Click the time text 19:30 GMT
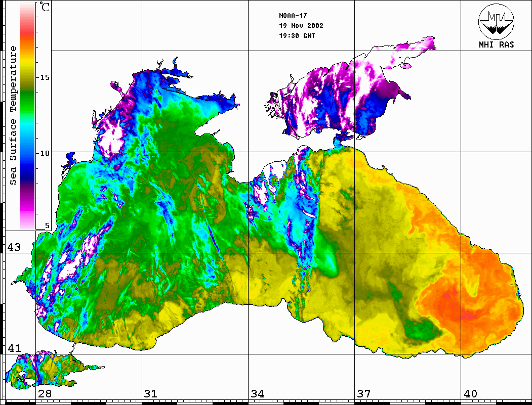The image size is (532, 405). [x=297, y=36]
